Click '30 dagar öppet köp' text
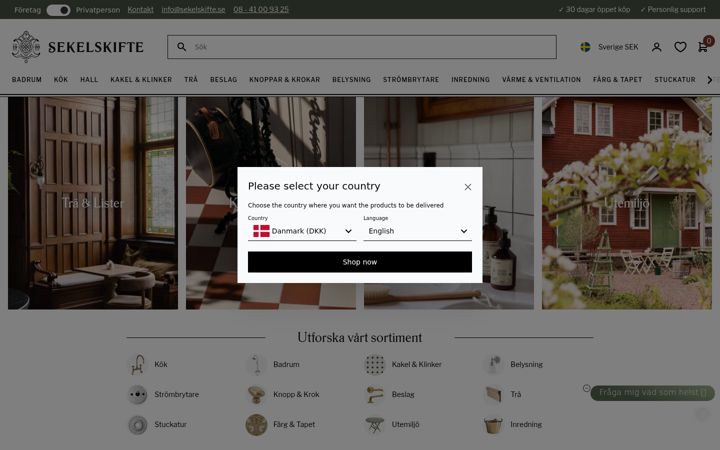The image size is (720, 450). click(x=598, y=10)
